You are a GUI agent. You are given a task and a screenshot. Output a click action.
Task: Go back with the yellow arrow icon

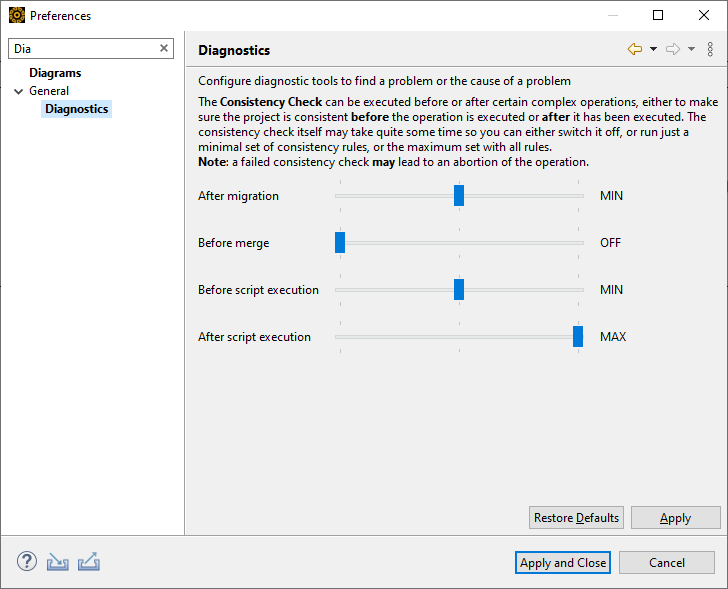coord(635,49)
